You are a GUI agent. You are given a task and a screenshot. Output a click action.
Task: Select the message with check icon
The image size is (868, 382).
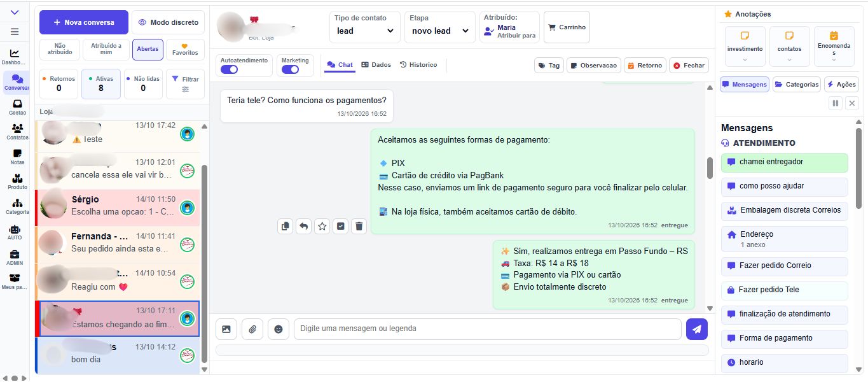point(341,225)
